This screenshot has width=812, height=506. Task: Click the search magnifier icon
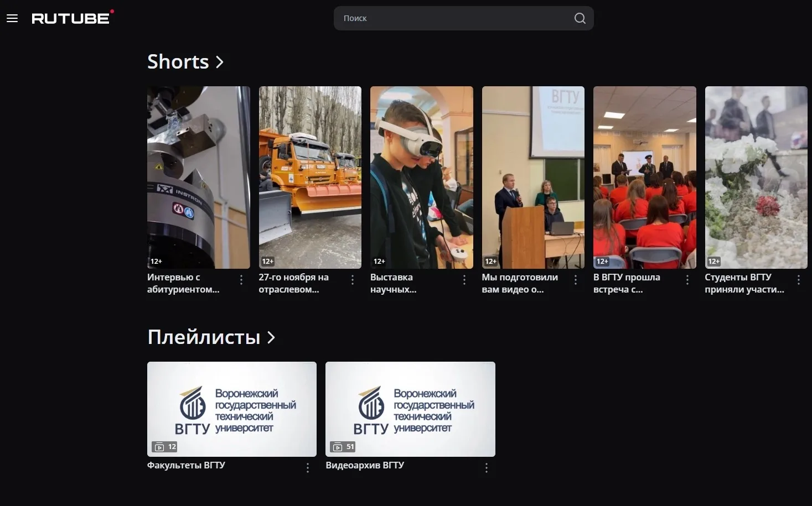(x=580, y=18)
